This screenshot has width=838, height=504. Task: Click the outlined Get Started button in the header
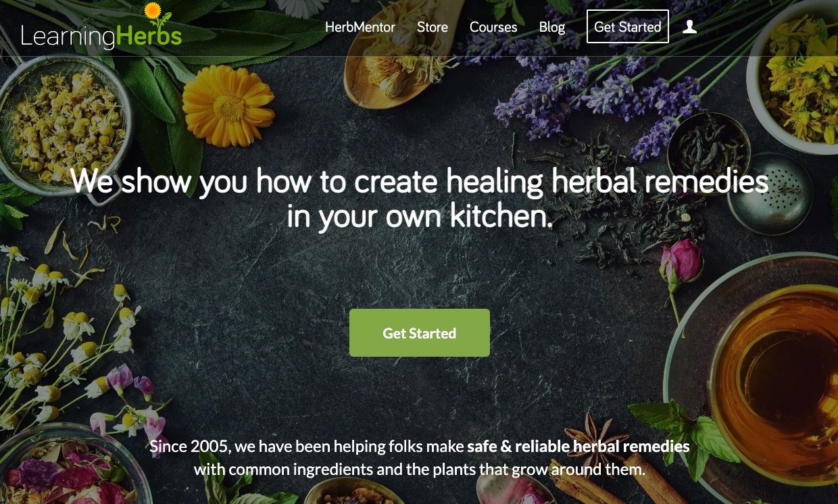click(x=628, y=26)
